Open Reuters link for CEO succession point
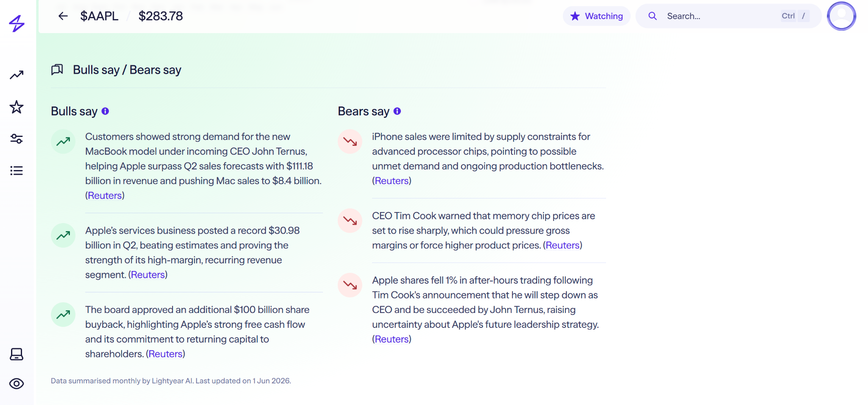 pos(392,339)
